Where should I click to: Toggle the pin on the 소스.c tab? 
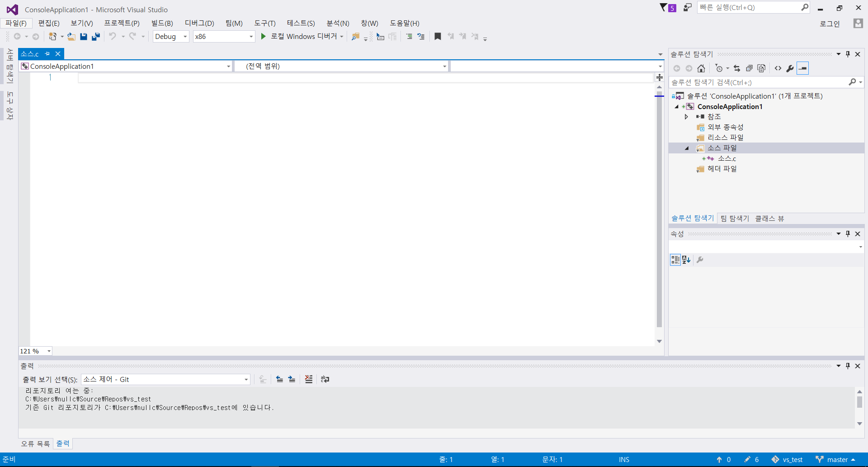point(47,54)
